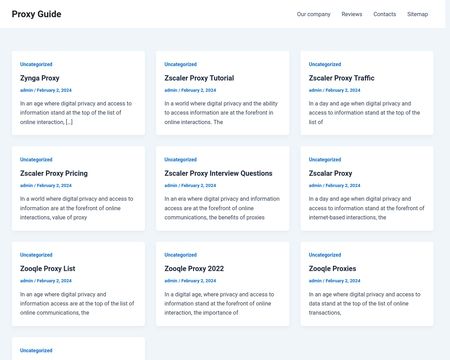This screenshot has height=360, width=450.
Task: Click the Zscaler Proxy Traffic excerpt text
Action: (x=364, y=113)
